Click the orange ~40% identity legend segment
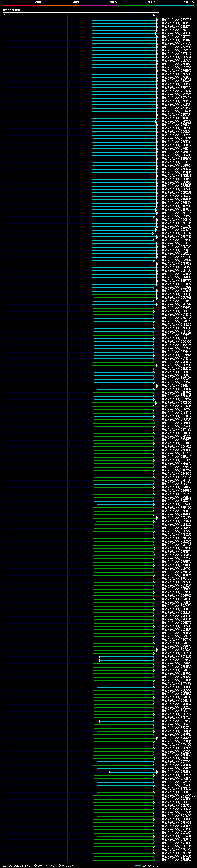 click(60, 6)
